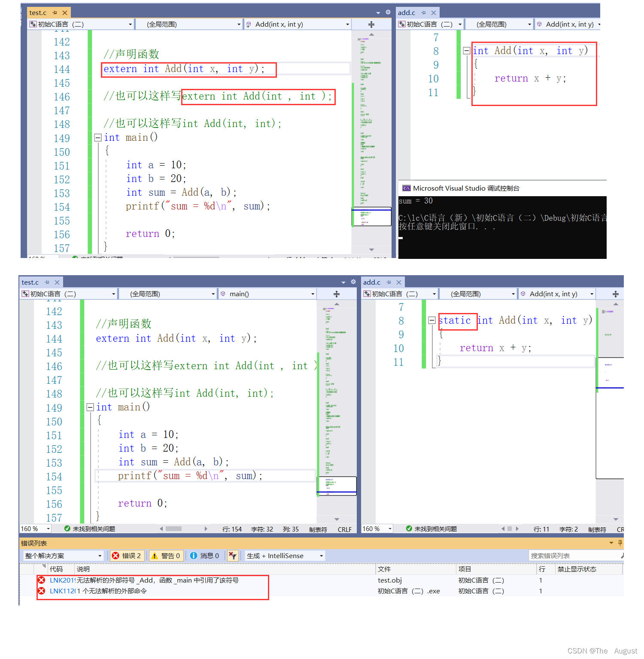Click the red error icon on LNK2019 row
644x659 pixels.
tap(42, 580)
